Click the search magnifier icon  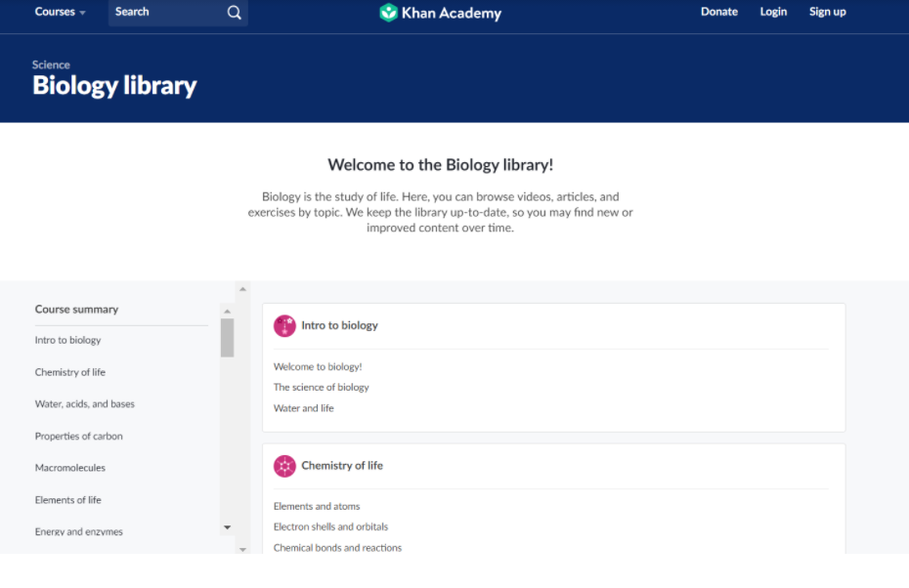coord(234,13)
